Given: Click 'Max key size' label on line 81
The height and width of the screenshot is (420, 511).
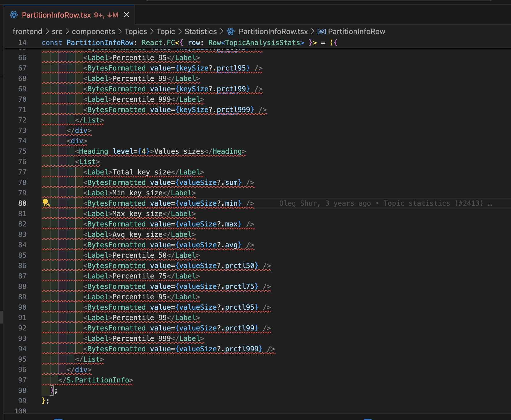Looking at the screenshot, I should pos(137,214).
